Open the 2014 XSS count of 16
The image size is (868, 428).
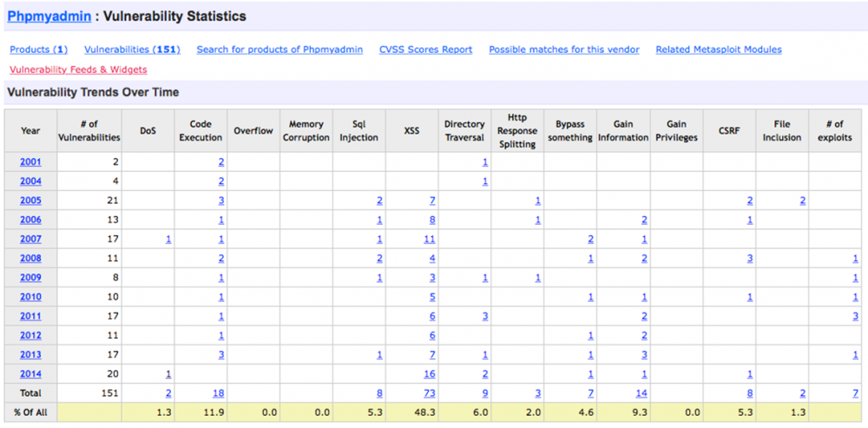[429, 374]
